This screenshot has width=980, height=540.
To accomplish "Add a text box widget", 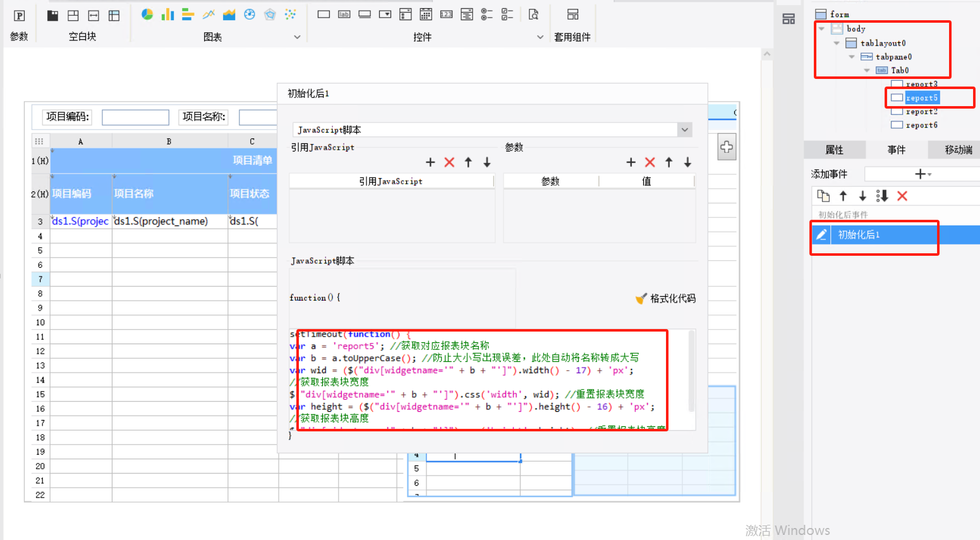I will point(324,14).
